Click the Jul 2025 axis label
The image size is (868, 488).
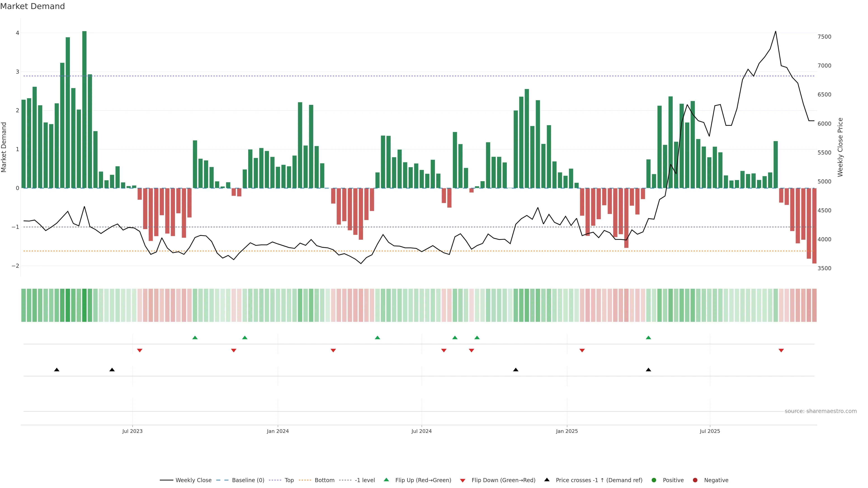click(710, 431)
